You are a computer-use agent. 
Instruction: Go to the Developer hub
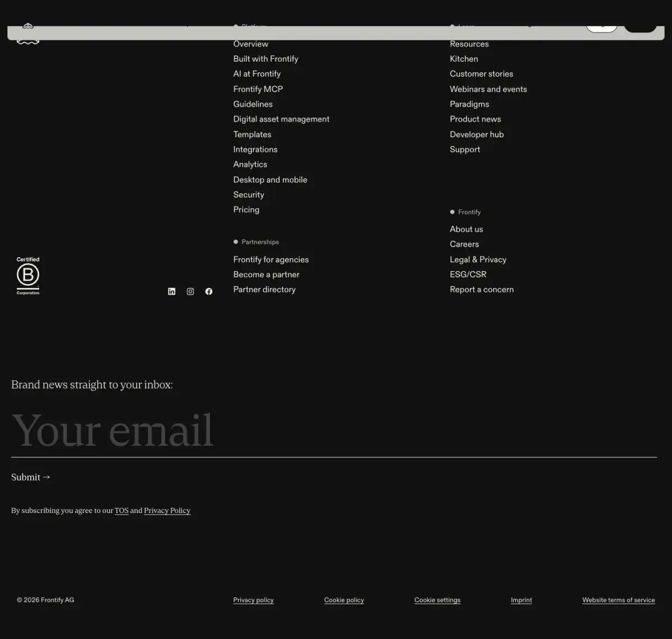click(x=477, y=134)
